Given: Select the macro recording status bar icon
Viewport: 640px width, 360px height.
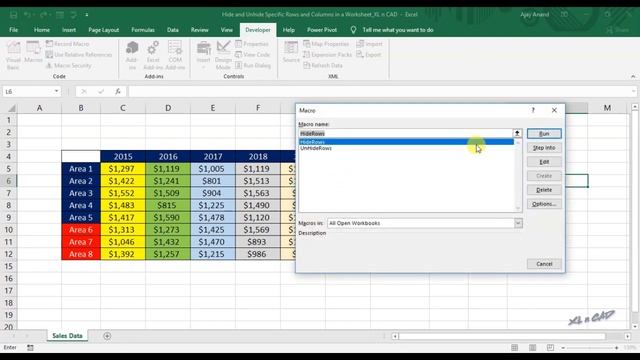Looking at the screenshot, I should (x=30, y=348).
